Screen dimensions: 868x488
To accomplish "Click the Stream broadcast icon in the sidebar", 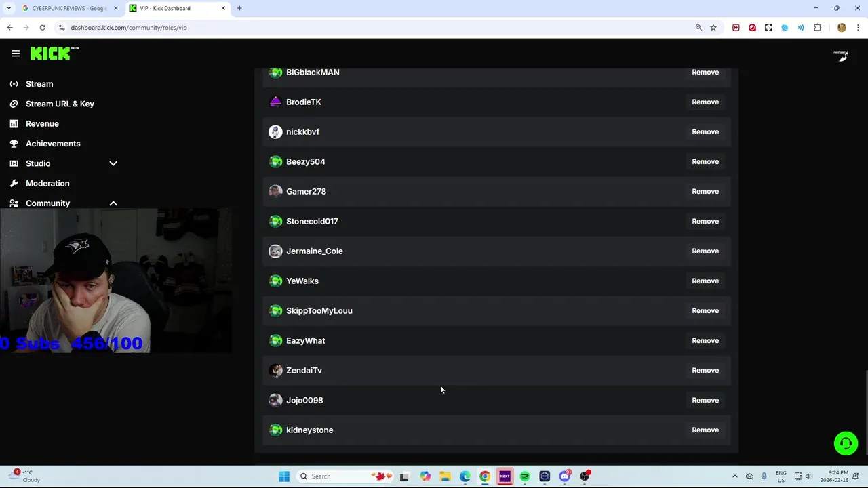I will [14, 84].
